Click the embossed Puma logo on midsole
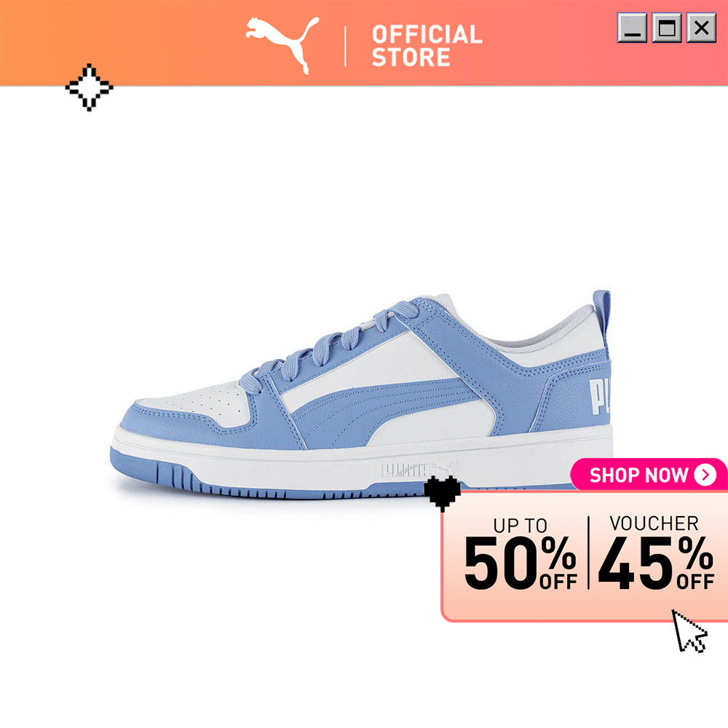The image size is (728, 728). (419, 469)
